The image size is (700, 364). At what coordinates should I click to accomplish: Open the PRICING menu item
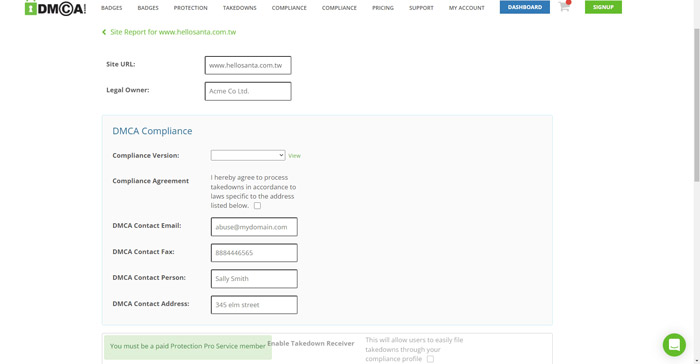pyautogui.click(x=383, y=8)
